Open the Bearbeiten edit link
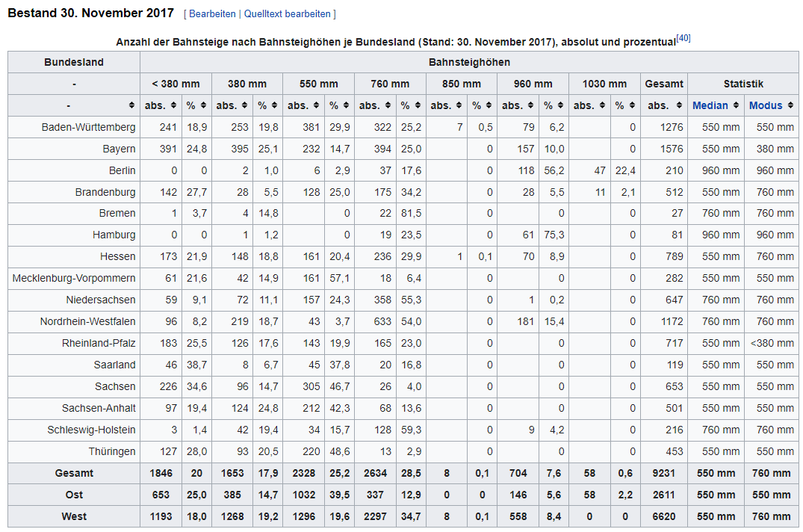The height and width of the screenshot is (532, 803). click(x=212, y=14)
